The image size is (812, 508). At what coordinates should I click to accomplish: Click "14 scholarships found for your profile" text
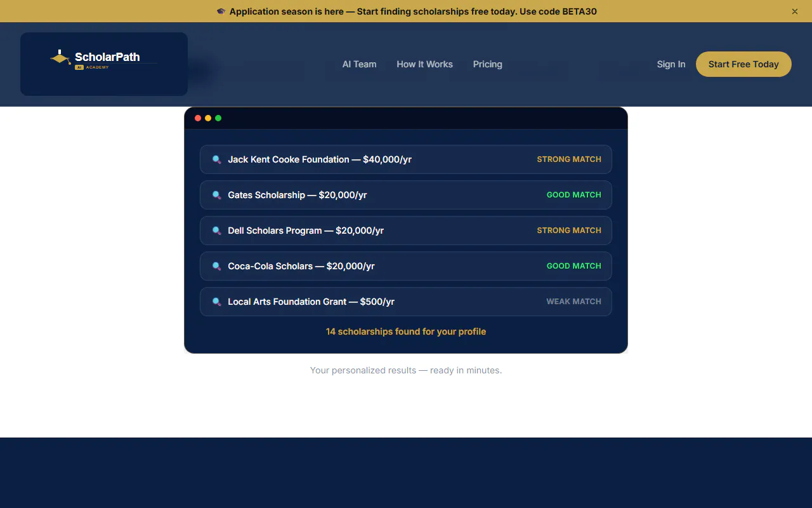[x=406, y=331]
